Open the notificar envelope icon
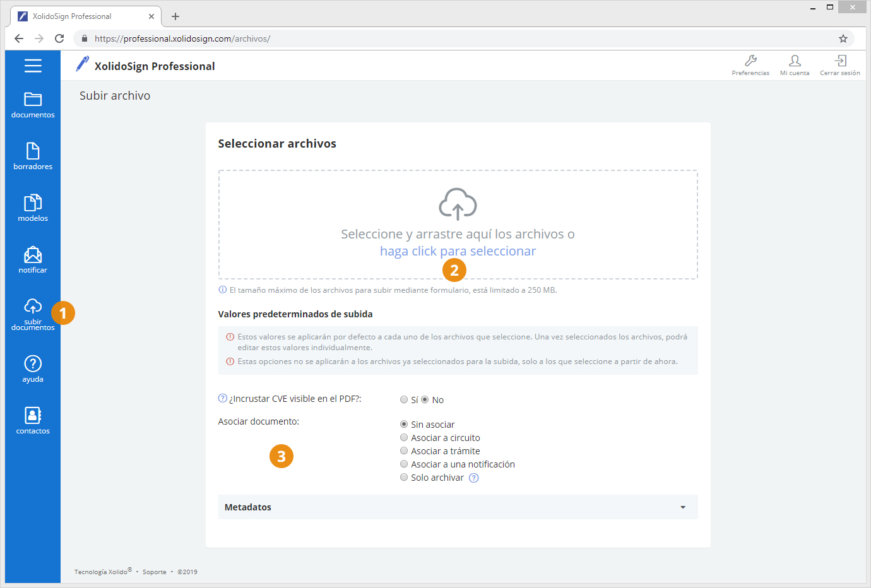The width and height of the screenshot is (871, 588). point(33,254)
